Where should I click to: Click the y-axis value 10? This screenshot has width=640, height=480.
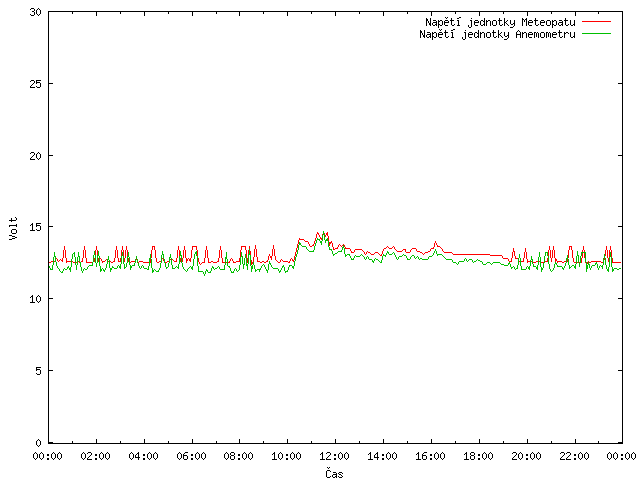(36, 299)
